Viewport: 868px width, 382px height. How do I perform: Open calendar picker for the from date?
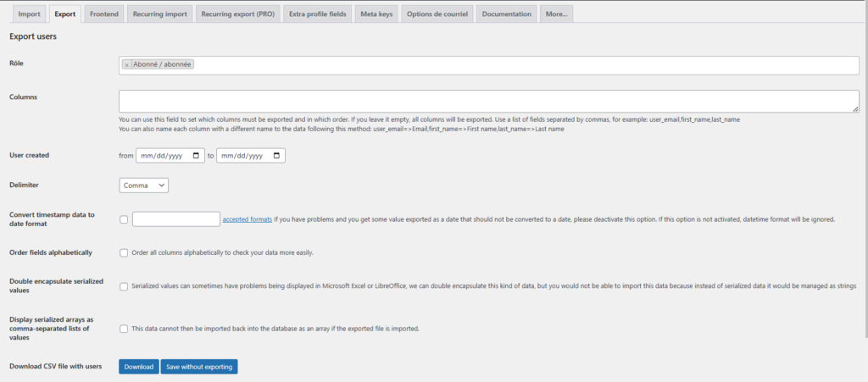click(x=197, y=156)
